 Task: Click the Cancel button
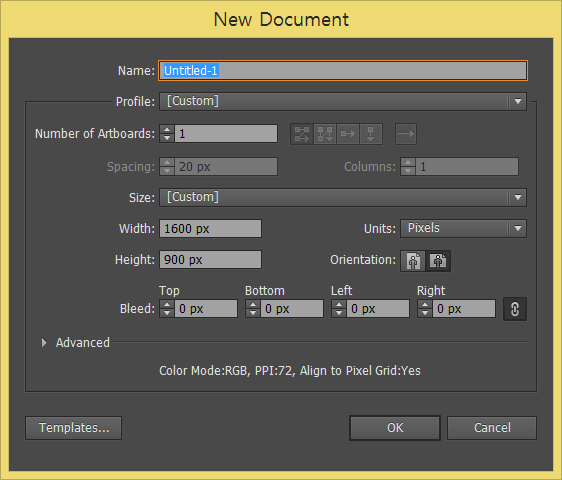(492, 428)
